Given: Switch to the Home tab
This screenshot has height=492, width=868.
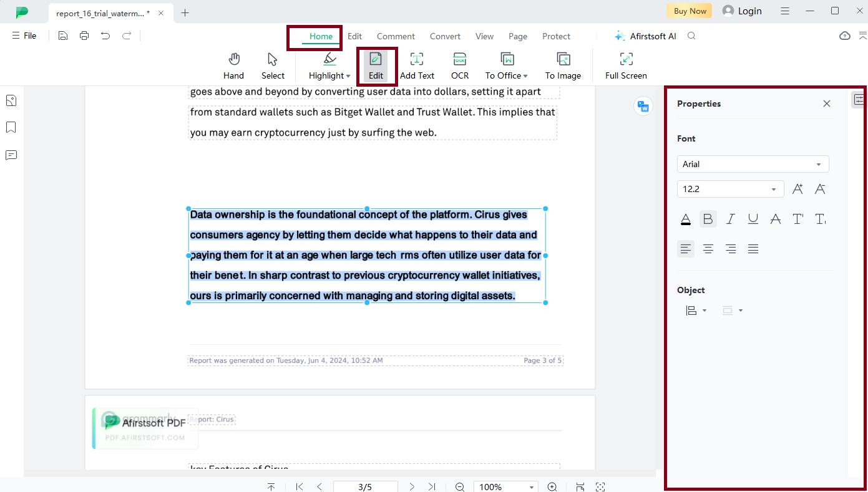Looking at the screenshot, I should [x=321, y=36].
